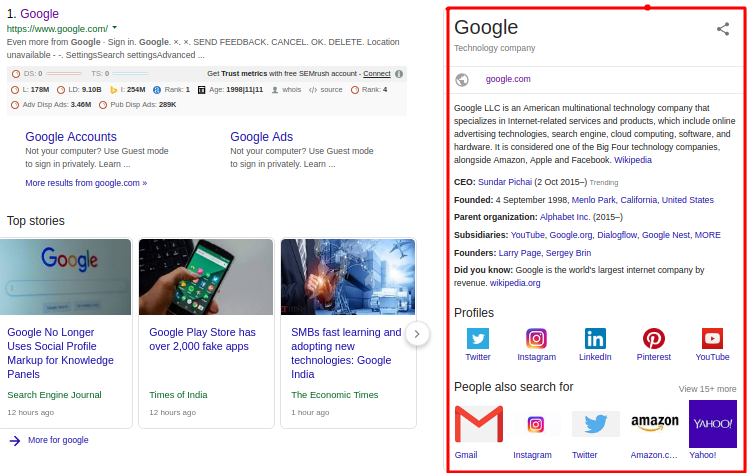Click More for google link
Image resolution: width=748 pixels, height=473 pixels.
(x=58, y=440)
